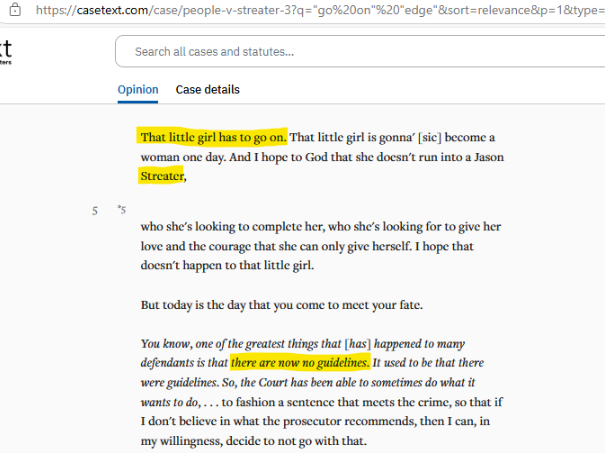Click the *5 page citation marker

122,210
